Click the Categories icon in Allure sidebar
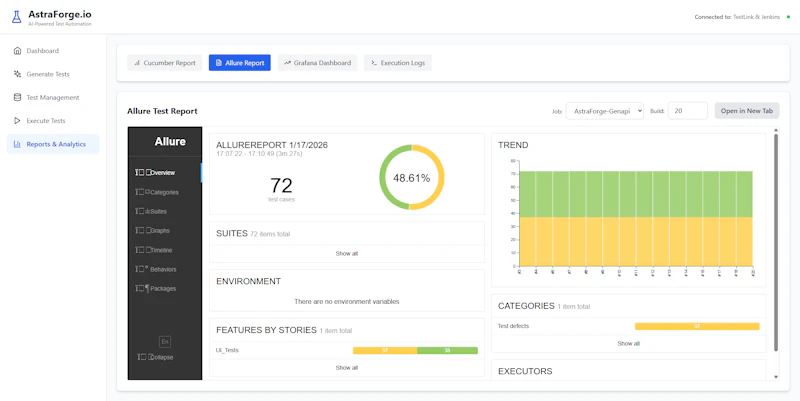800x401 pixels. tap(142, 192)
